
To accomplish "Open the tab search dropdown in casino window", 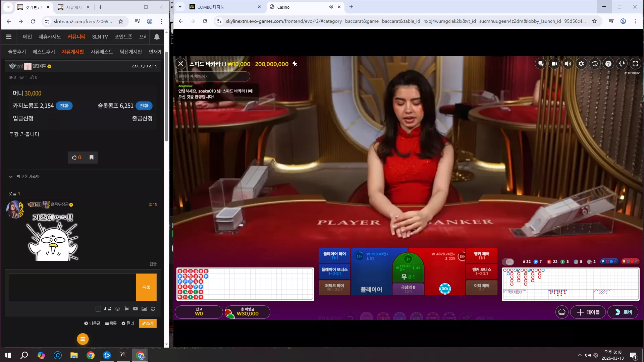I will (x=180, y=7).
